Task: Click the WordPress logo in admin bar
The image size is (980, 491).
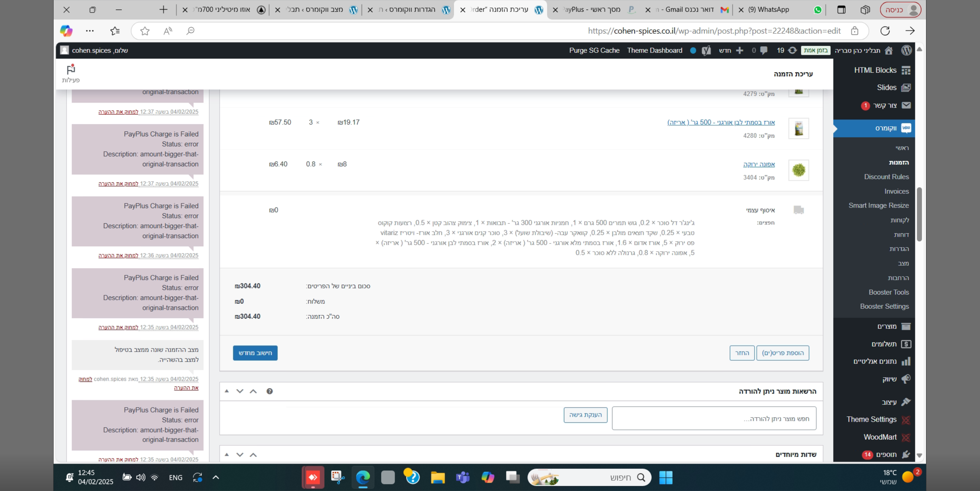Action: tap(906, 51)
